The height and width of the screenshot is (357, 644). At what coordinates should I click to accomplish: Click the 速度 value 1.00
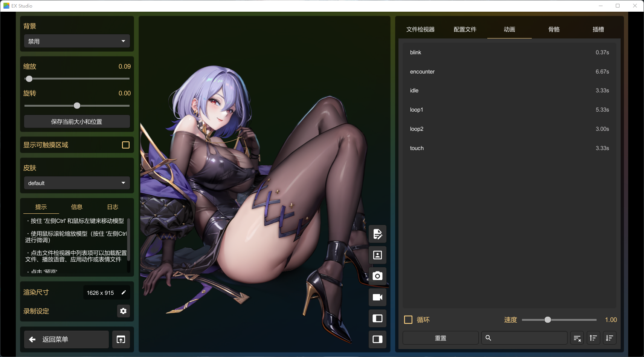pos(611,320)
